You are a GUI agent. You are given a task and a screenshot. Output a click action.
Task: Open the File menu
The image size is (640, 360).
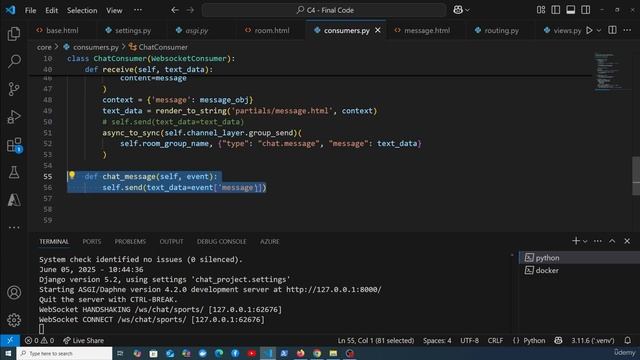coord(31,10)
